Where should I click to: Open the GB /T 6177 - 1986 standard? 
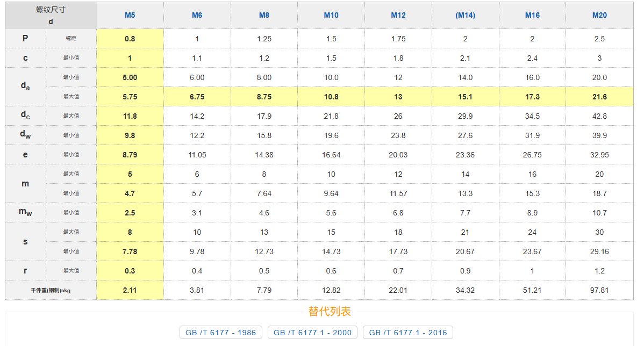coord(221,333)
